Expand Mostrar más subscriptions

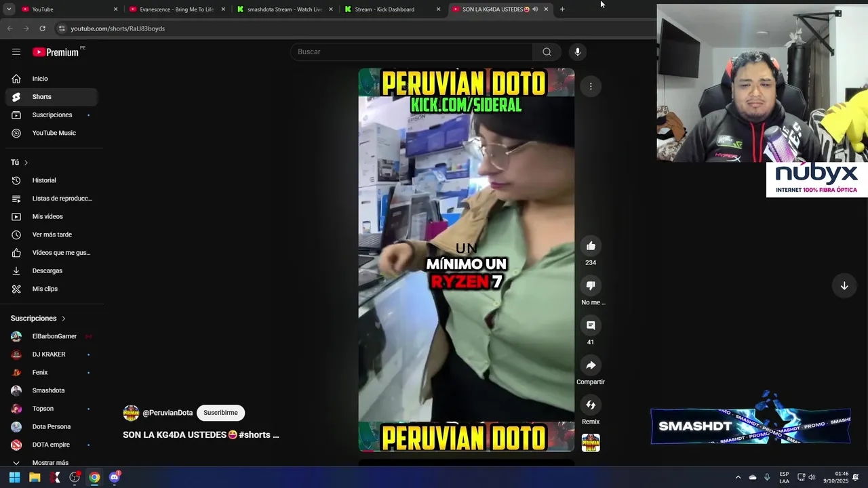point(52,462)
